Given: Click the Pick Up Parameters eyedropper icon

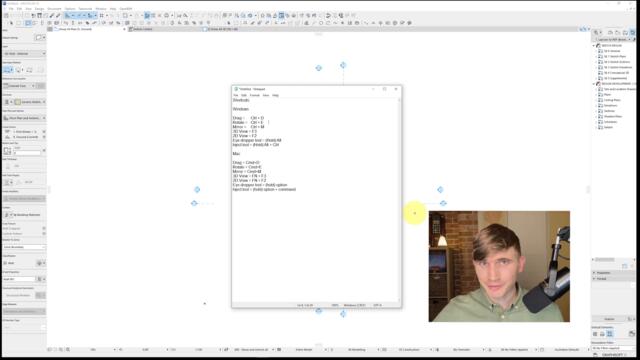Looking at the screenshot, I should coord(52,16).
